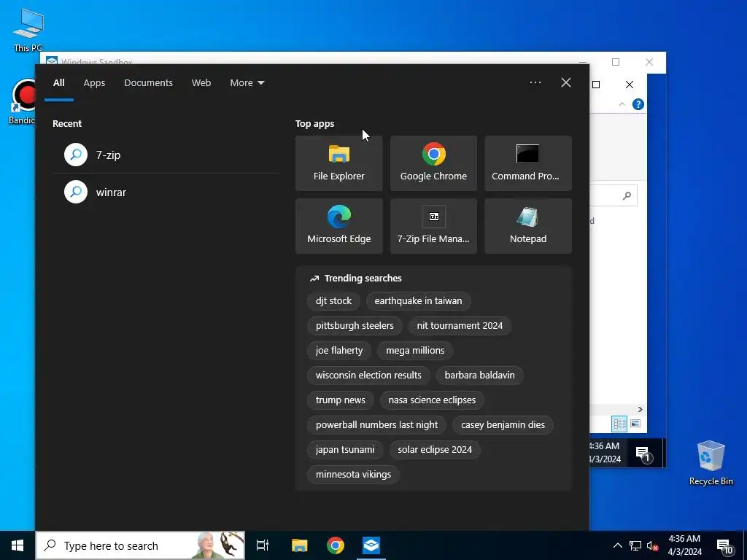
Task: Search trending topic japan tsunami
Action: 345,449
